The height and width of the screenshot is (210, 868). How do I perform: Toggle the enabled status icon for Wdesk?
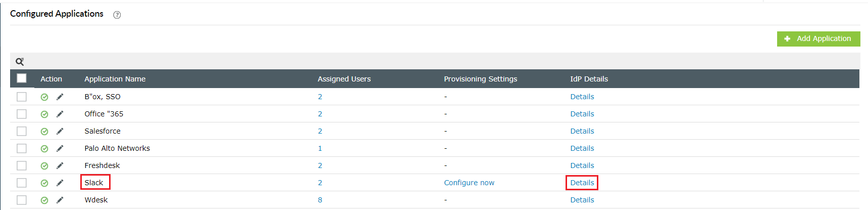44,200
